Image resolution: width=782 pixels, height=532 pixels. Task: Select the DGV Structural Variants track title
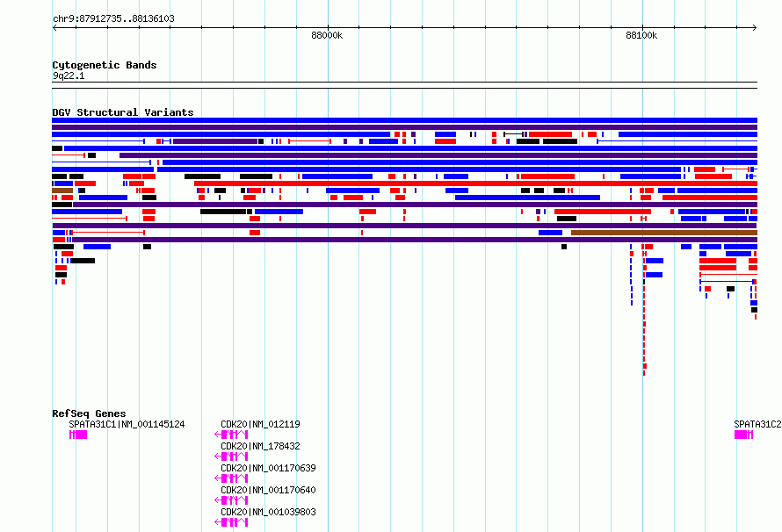coord(123,112)
